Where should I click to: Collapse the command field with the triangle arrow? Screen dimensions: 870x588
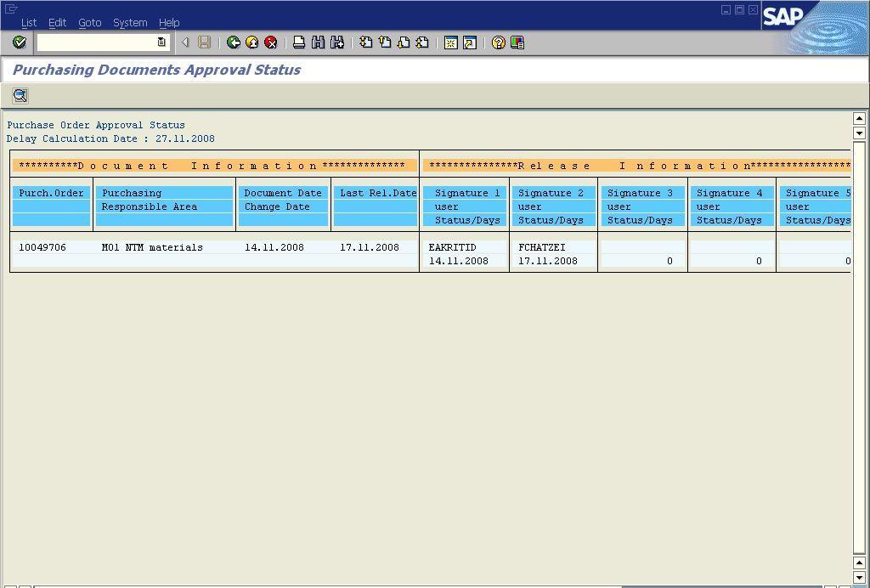tap(185, 42)
